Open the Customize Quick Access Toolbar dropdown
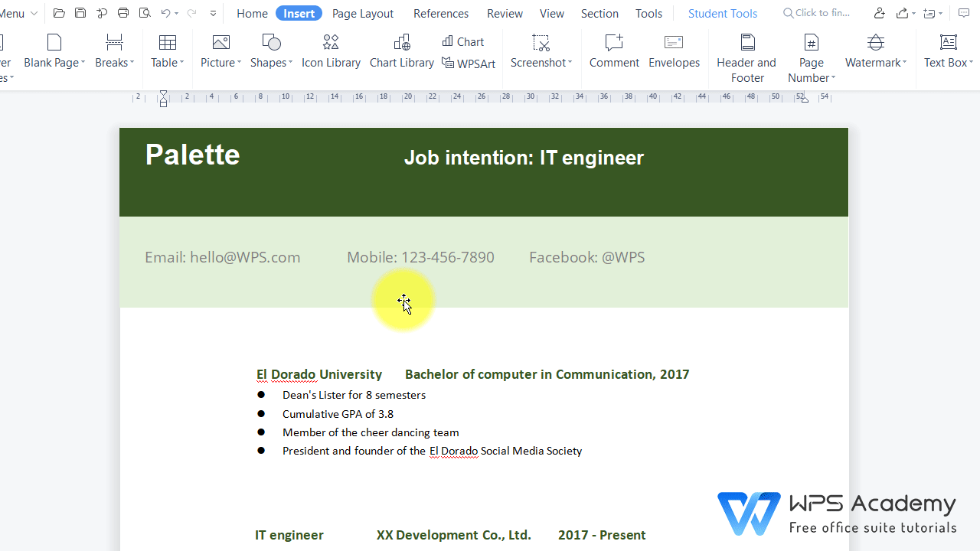The image size is (980, 551). (213, 14)
